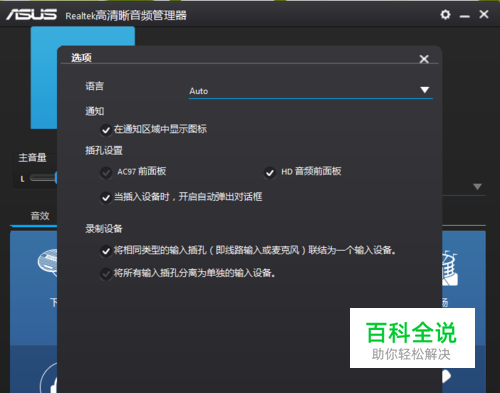Switch to the 音效 tab
Screen dimensions: 500x393
tap(40, 216)
